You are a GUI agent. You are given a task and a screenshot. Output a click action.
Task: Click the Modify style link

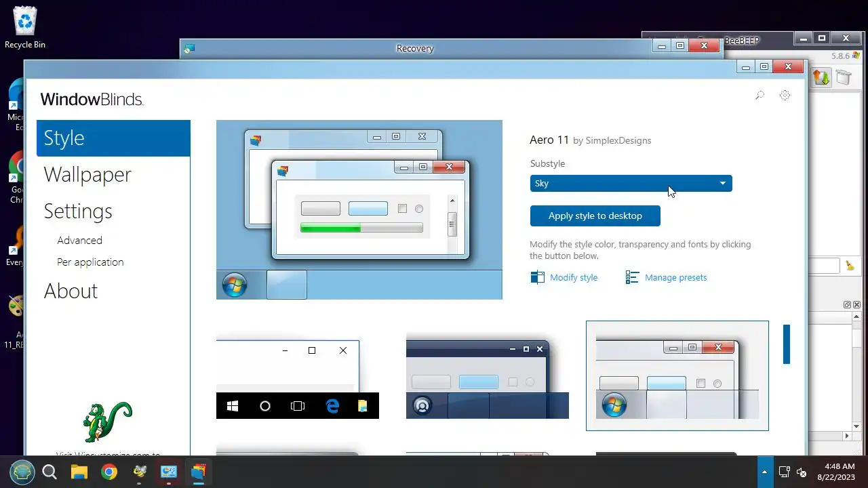tap(574, 278)
